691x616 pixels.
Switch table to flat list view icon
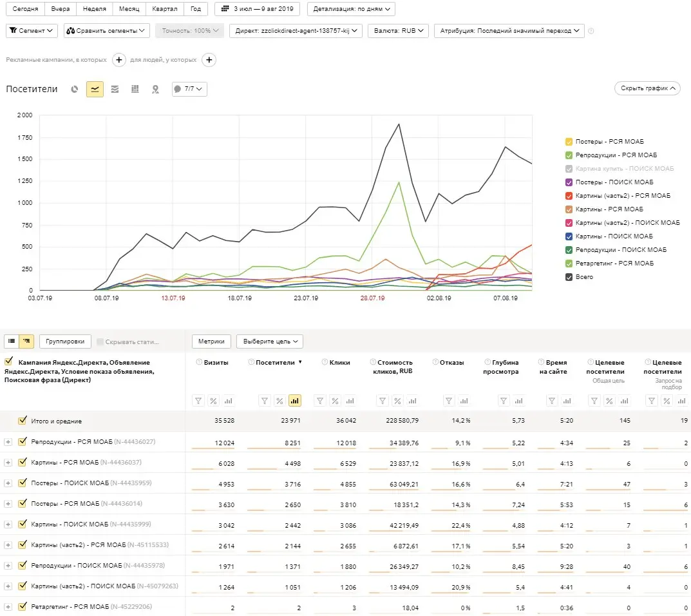click(x=12, y=342)
